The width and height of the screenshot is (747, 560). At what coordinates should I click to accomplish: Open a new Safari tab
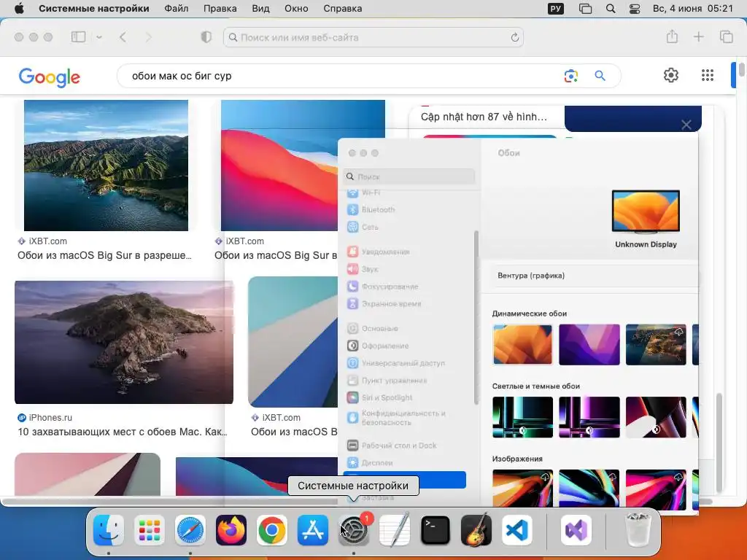(698, 36)
